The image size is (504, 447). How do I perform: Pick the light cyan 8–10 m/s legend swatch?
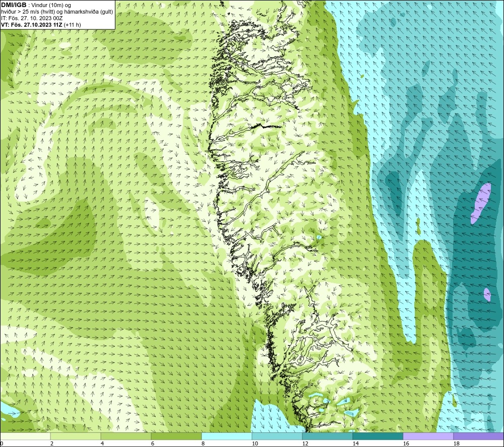coord(227,436)
